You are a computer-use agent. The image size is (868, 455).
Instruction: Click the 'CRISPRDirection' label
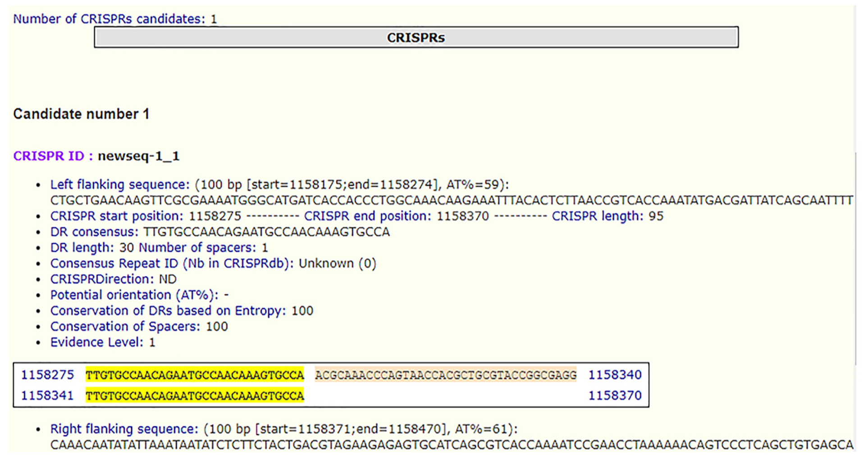(101, 280)
